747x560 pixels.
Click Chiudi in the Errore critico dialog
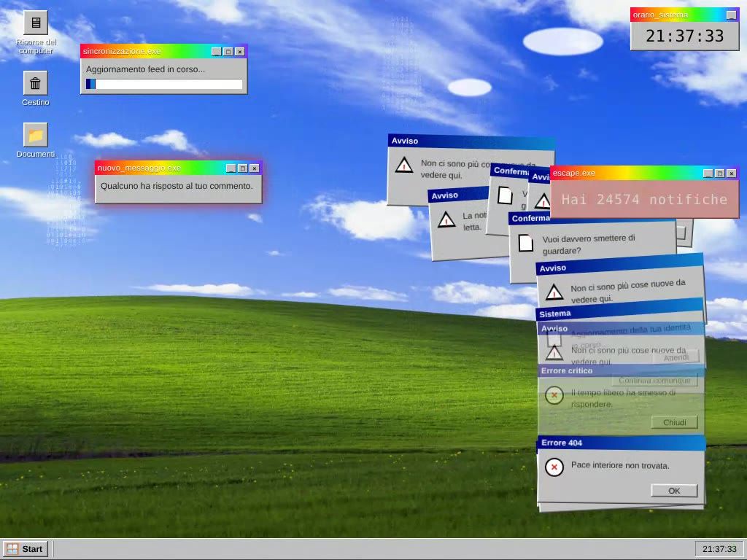pos(675,422)
